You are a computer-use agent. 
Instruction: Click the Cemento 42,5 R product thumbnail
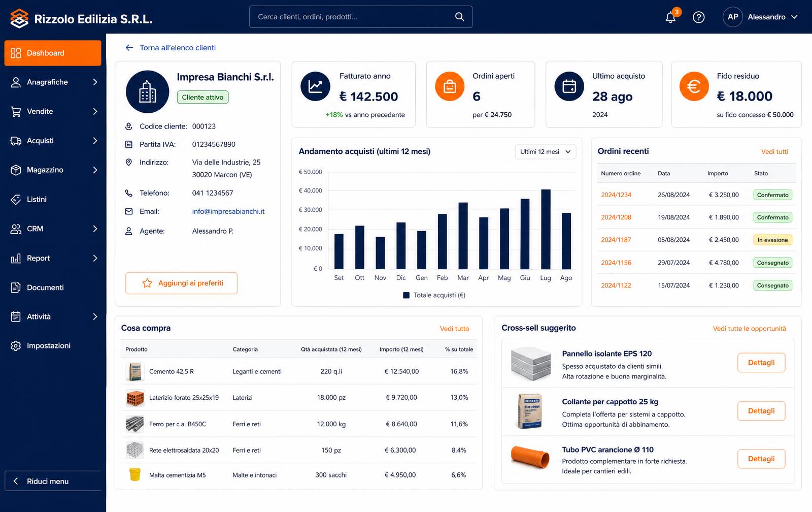135,372
